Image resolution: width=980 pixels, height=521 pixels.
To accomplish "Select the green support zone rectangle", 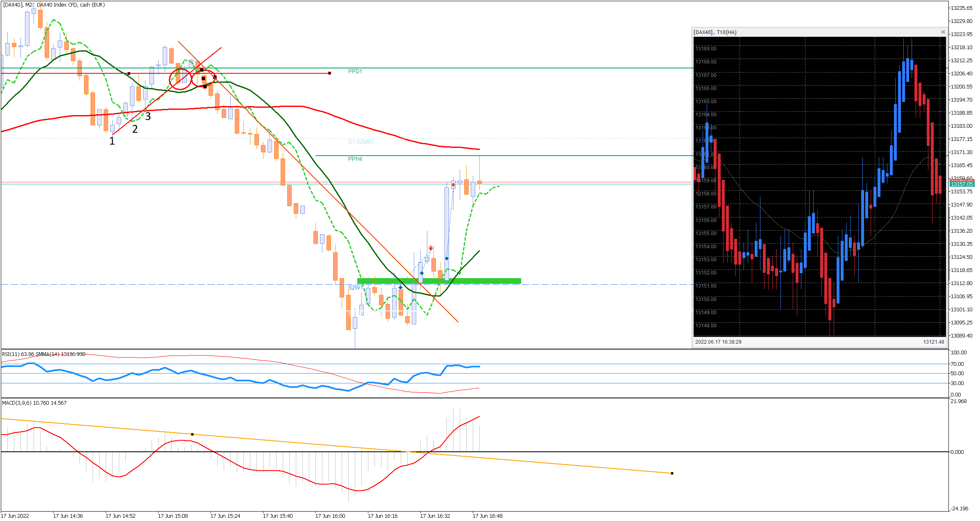I will [483, 281].
